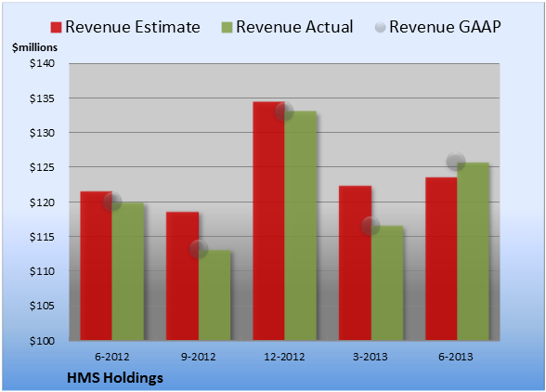Screen dimensions: 546x392
Task: Click the green Revenue Actual legend swatch
Action: click(227, 28)
